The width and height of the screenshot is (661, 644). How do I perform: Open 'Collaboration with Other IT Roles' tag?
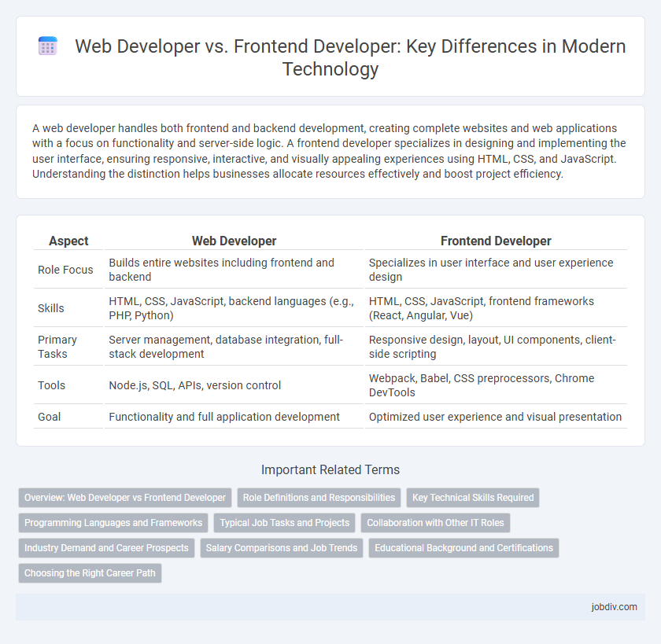[435, 523]
